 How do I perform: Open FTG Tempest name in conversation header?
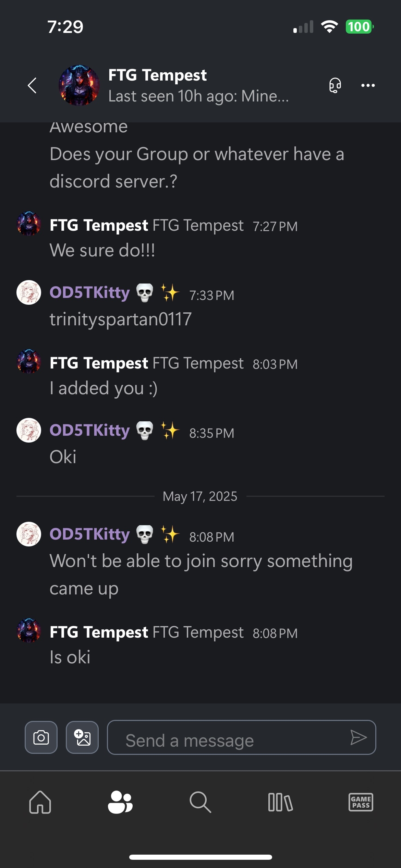[x=157, y=75]
